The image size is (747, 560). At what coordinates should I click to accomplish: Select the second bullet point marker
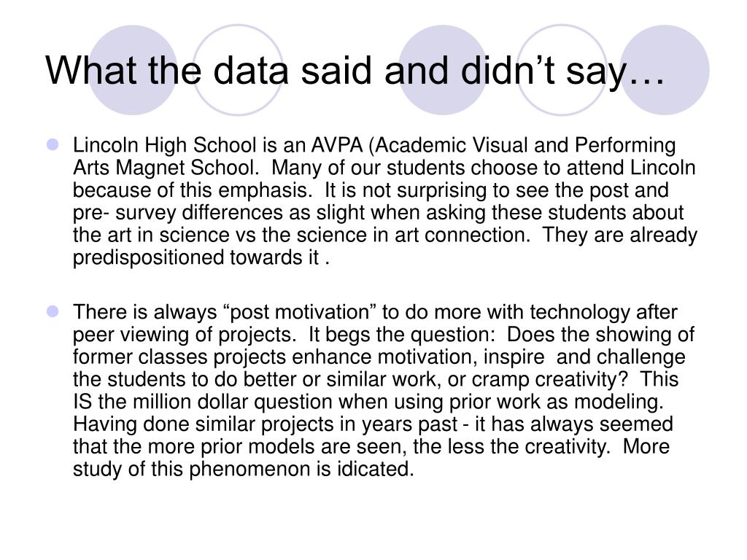coord(53,311)
